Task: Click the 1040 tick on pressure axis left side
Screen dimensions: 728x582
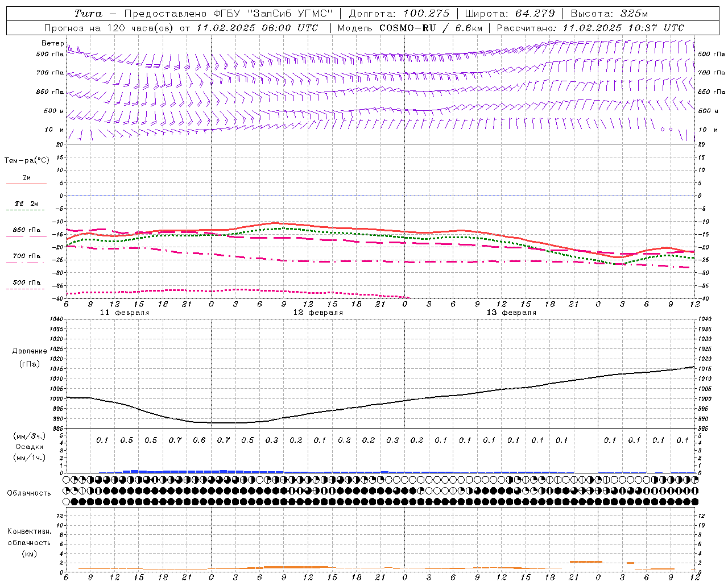Action: click(56, 319)
